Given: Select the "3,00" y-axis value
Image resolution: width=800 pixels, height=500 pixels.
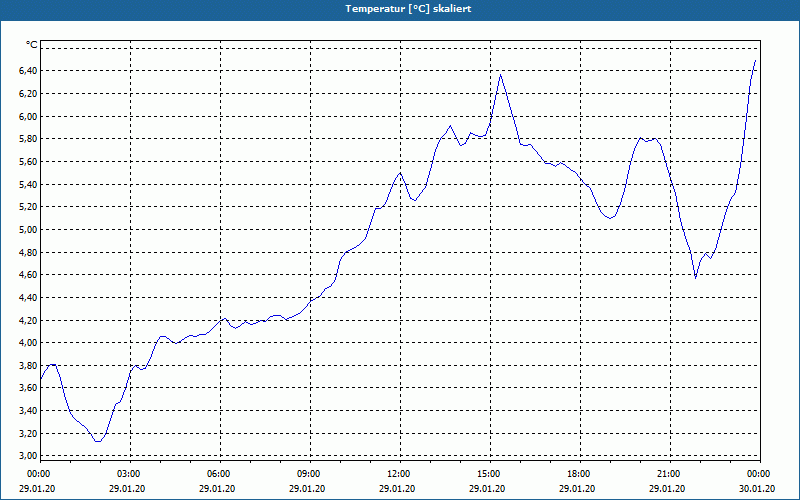Looking at the screenshot, I should [x=28, y=456].
